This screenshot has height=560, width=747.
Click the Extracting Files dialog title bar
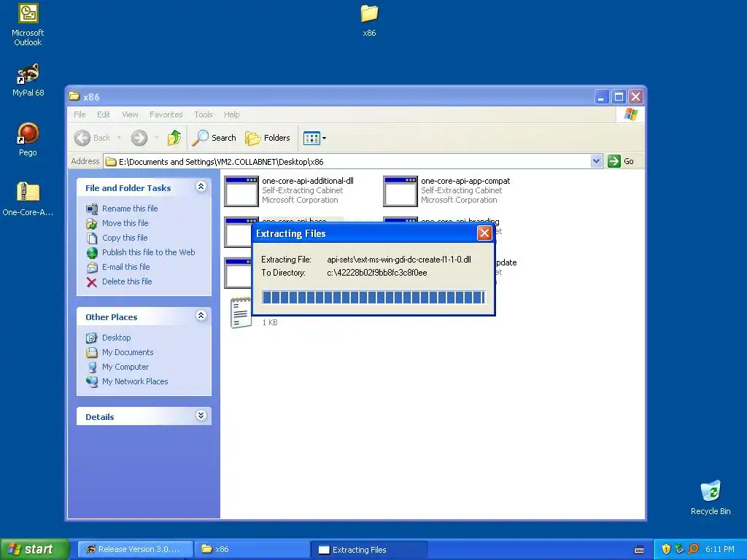365,233
